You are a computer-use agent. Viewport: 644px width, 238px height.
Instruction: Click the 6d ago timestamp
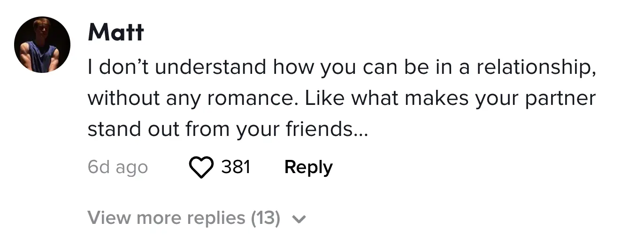tap(117, 167)
